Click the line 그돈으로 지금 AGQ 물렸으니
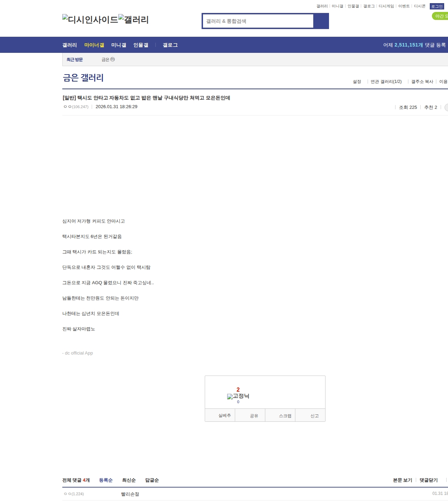The image size is (448, 504). (108, 283)
